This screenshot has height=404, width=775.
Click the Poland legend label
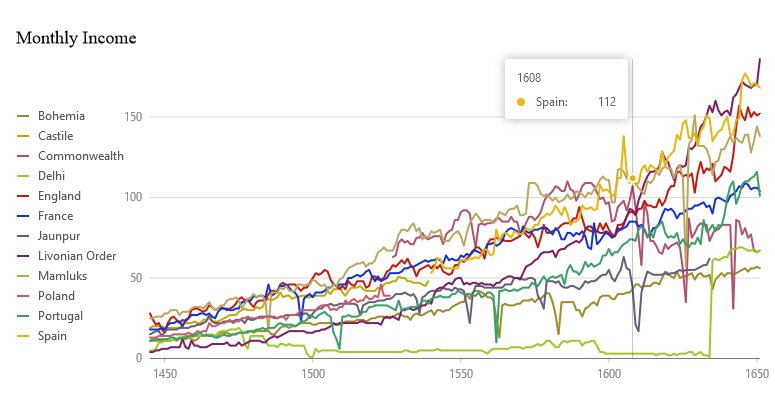56,296
